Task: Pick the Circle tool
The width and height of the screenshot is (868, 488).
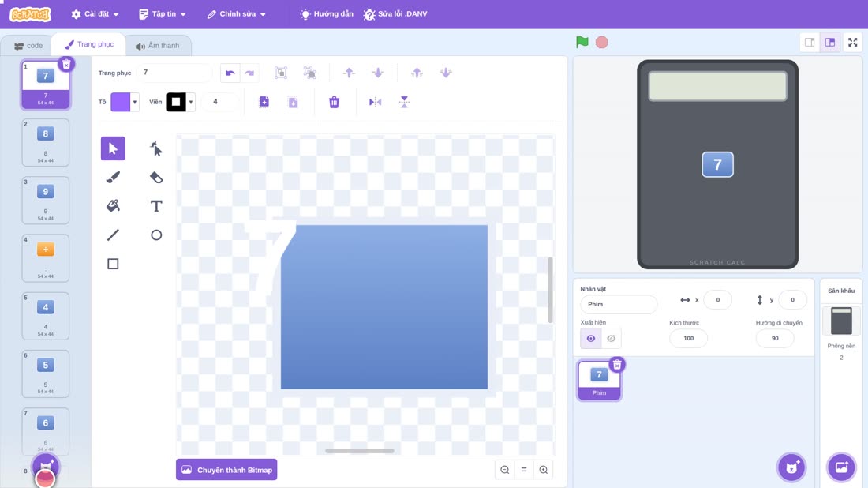Action: point(156,235)
